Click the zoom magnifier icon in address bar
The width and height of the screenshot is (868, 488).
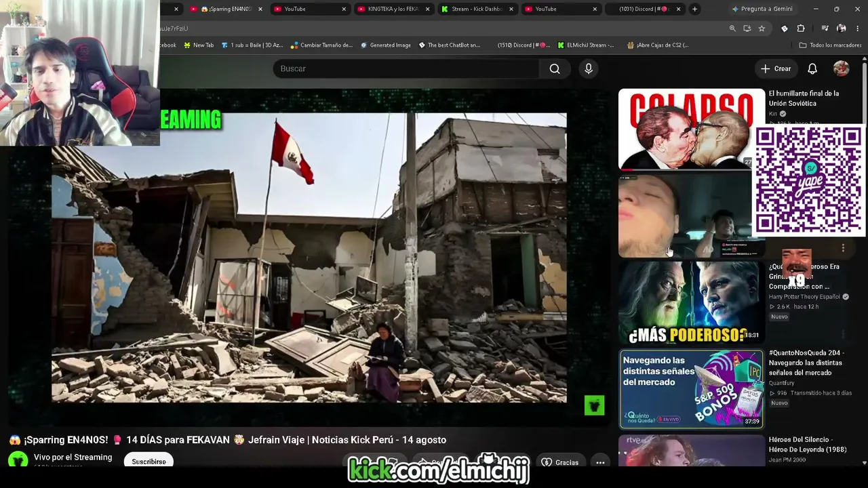[732, 28]
